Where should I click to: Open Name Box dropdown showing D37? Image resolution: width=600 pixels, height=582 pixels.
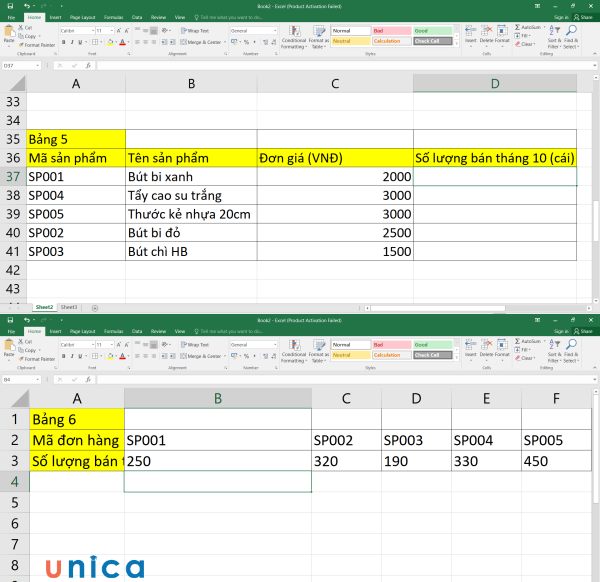tap(38, 66)
